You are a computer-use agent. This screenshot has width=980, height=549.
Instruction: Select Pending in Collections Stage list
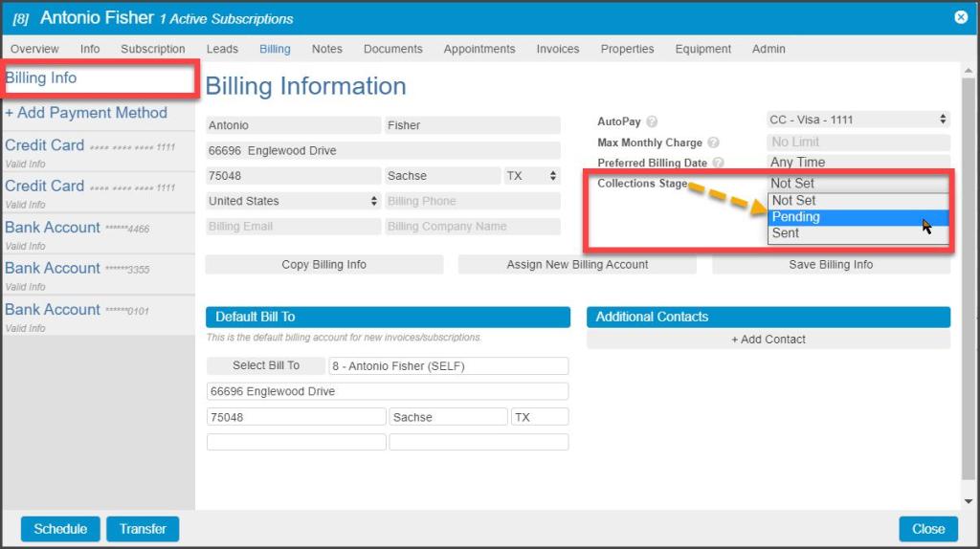[796, 217]
